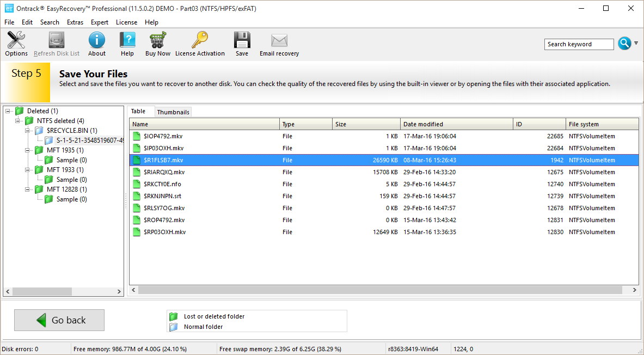644x355 pixels.
Task: Collapse the $RECYCLE.BIN tree node
Action: [28, 131]
